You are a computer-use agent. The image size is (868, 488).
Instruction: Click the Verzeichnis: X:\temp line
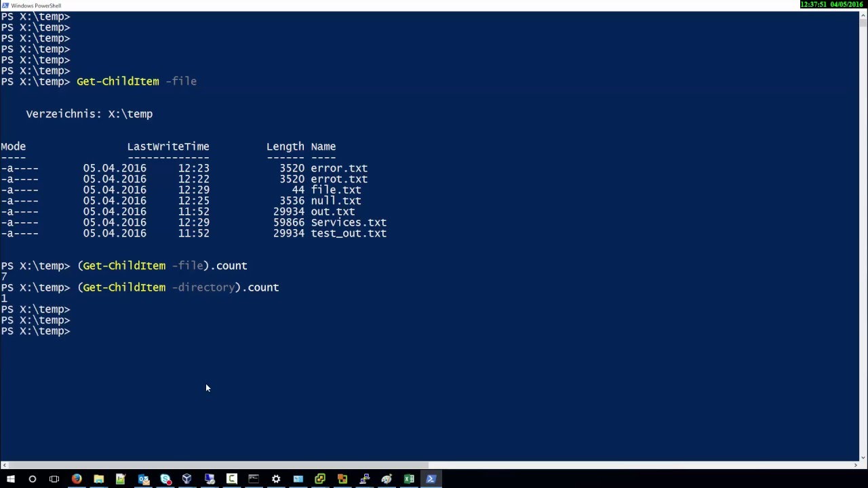[90, 114]
